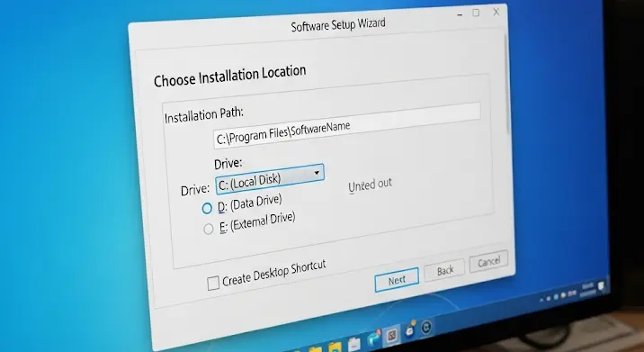The image size is (644, 352).
Task: Open the white cloud-shaped taskbar icon
Action: (409, 329)
